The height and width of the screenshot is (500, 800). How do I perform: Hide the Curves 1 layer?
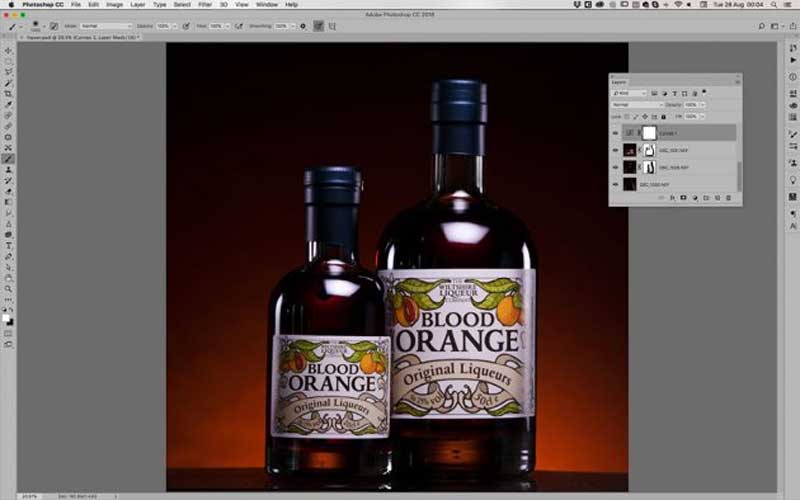point(615,132)
